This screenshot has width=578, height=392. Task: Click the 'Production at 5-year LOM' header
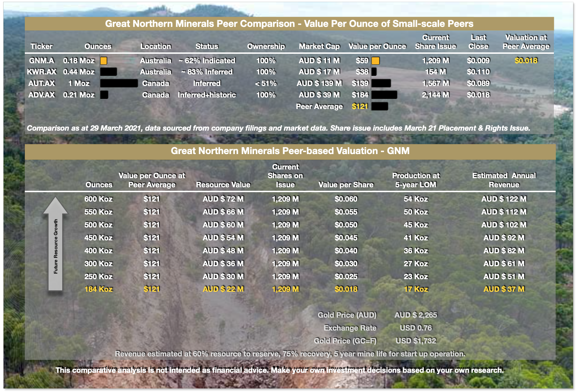tap(416, 180)
